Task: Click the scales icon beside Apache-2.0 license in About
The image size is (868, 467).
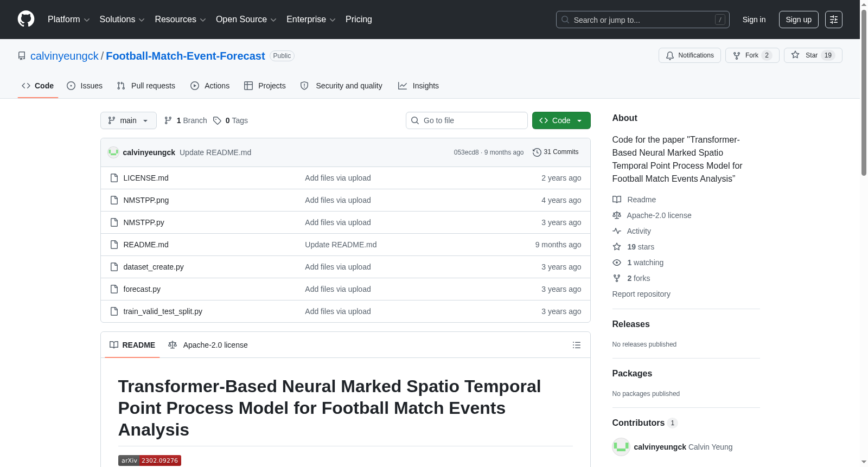Action: pyautogui.click(x=617, y=215)
